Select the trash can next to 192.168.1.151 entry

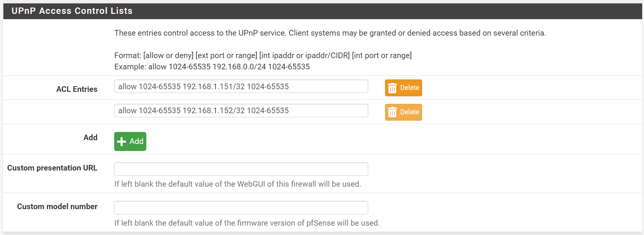[393, 88]
